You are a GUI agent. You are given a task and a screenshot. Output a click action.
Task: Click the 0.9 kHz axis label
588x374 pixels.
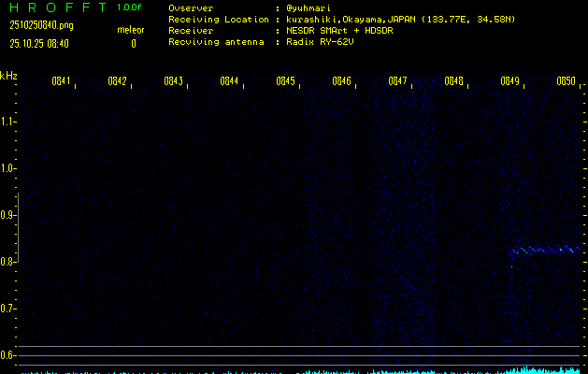tap(7, 215)
